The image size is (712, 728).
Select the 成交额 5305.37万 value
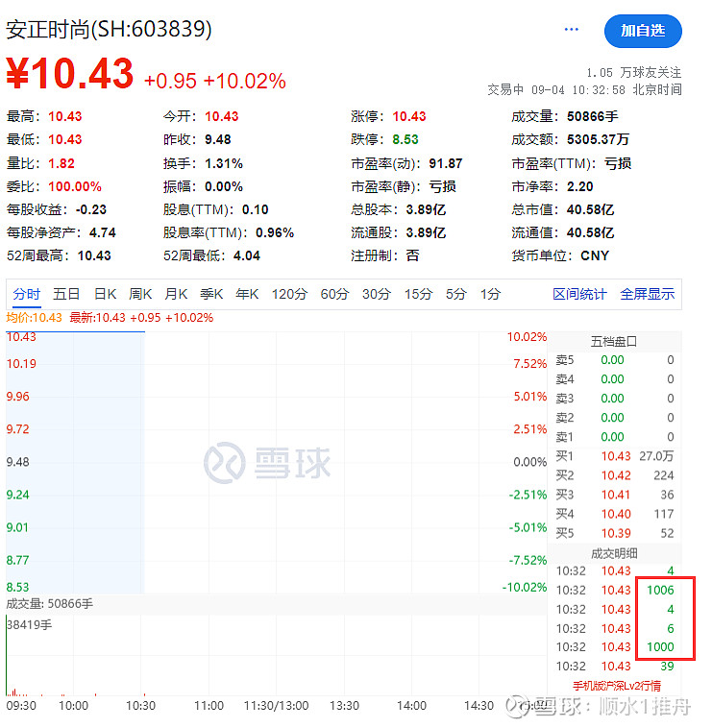coord(598,139)
